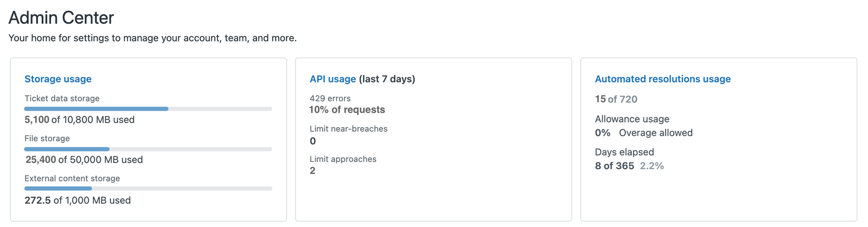Open the Storage usage link
Image resolution: width=868 pixels, height=227 pixels.
58,79
